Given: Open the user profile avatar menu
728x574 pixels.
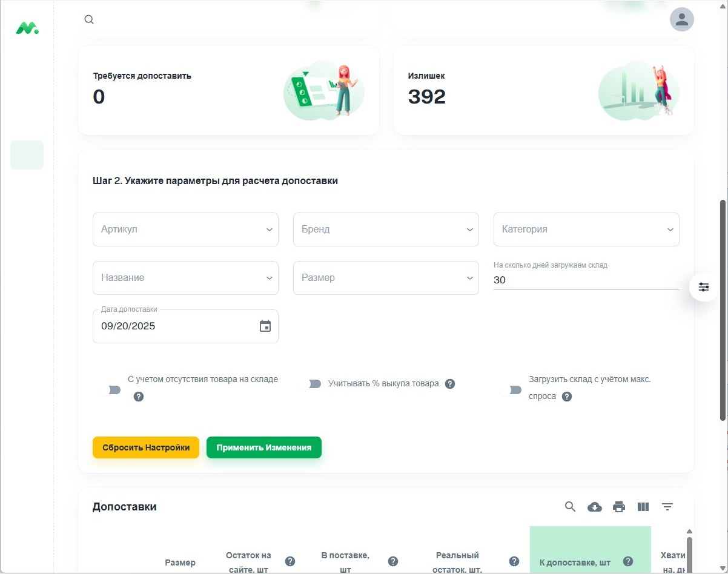Looking at the screenshot, I should point(682,19).
